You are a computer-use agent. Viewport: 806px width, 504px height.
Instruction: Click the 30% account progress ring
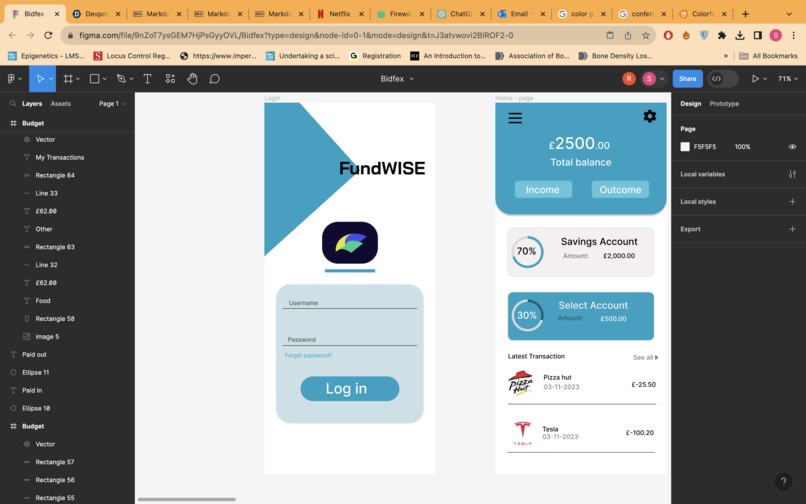coord(527,315)
